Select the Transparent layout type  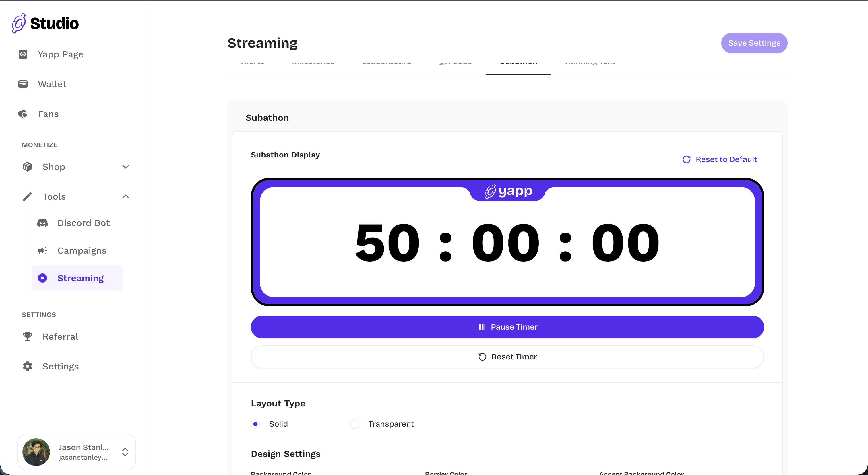(354, 424)
